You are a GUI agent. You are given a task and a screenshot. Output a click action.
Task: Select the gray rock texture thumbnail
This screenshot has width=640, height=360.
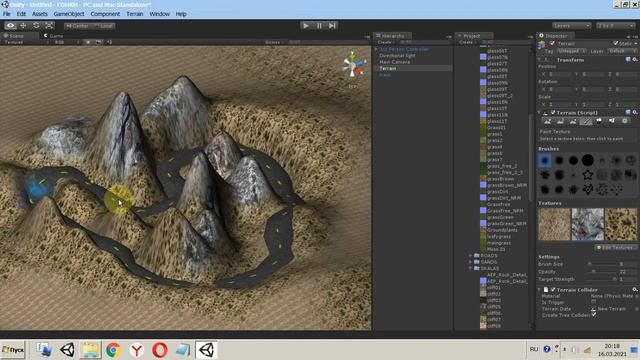point(587,224)
